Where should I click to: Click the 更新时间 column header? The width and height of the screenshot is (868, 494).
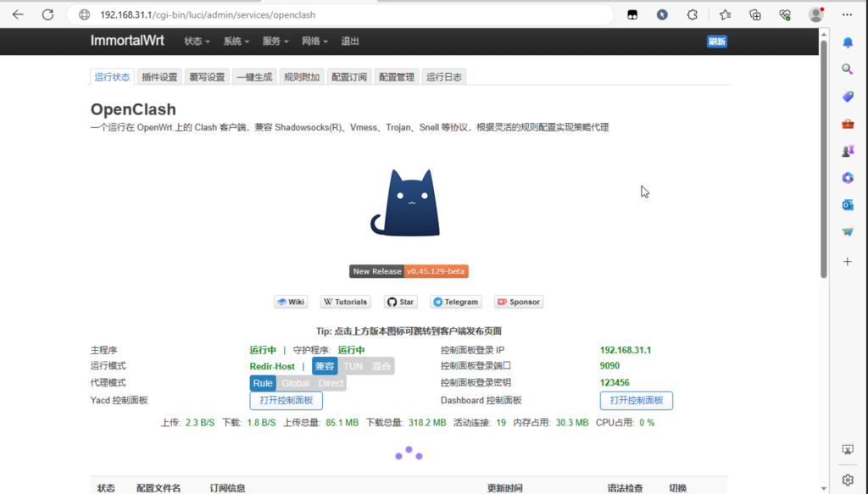tap(504, 488)
